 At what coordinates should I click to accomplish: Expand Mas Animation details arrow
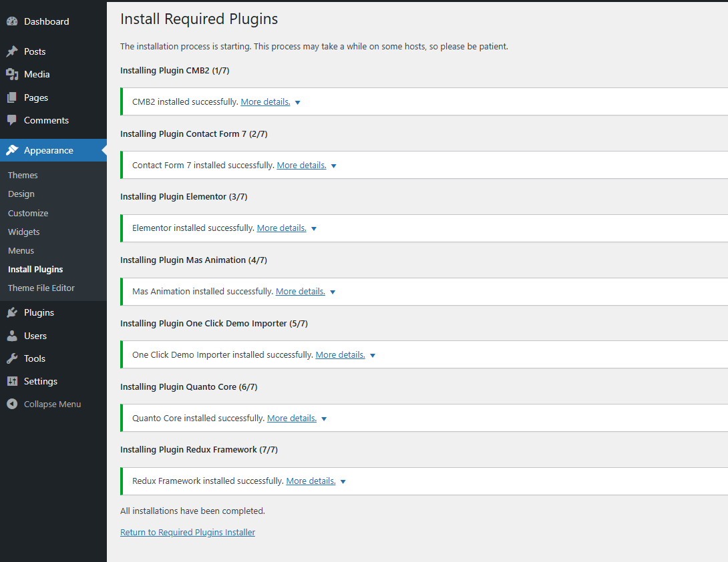click(x=333, y=292)
